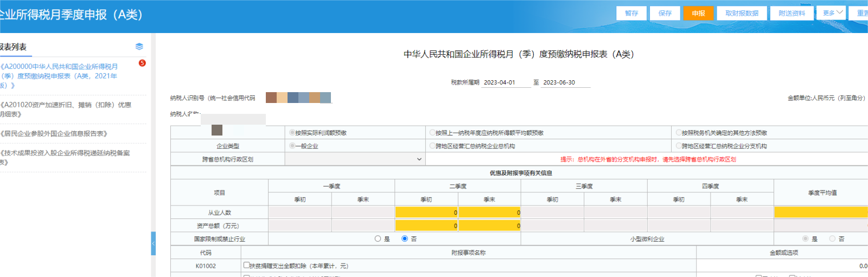This screenshot has height=277, width=868.
Task: Select 按照上一纳税年度应纳税所得额平均额预缴 option
Action: [433, 132]
